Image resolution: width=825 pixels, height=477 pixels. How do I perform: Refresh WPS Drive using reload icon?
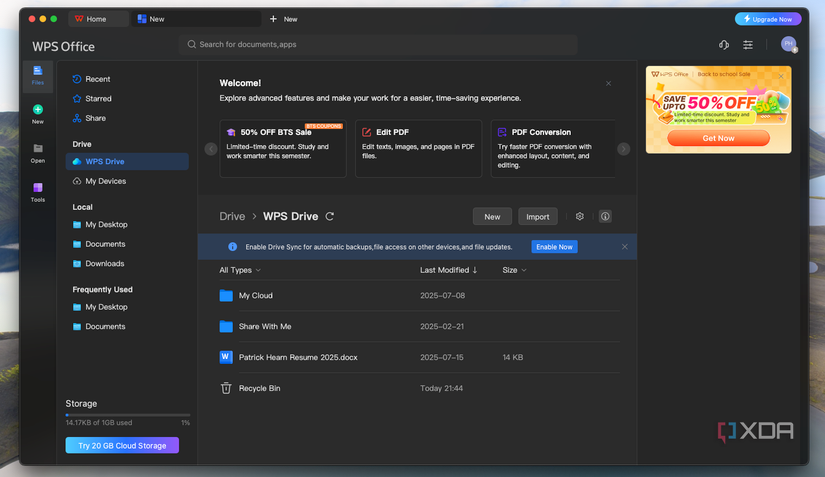tap(329, 217)
